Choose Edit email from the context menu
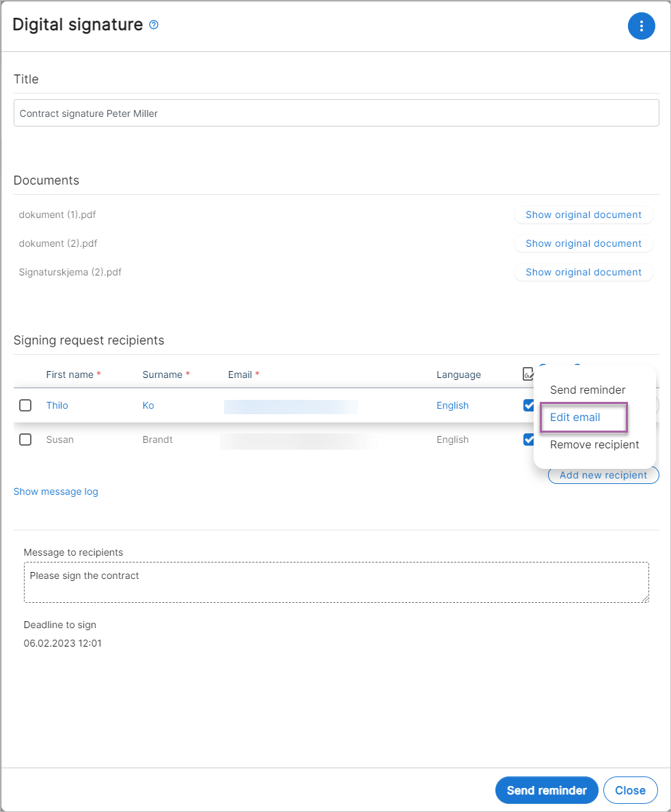 tap(575, 417)
